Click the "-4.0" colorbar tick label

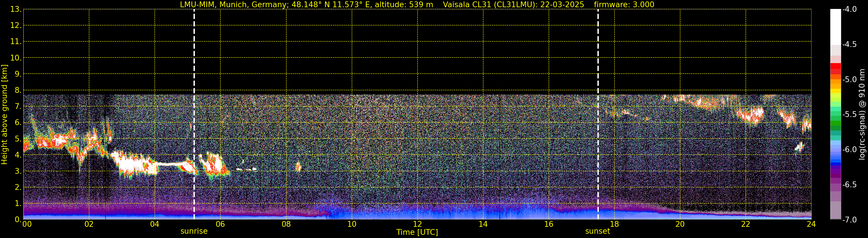(x=850, y=10)
